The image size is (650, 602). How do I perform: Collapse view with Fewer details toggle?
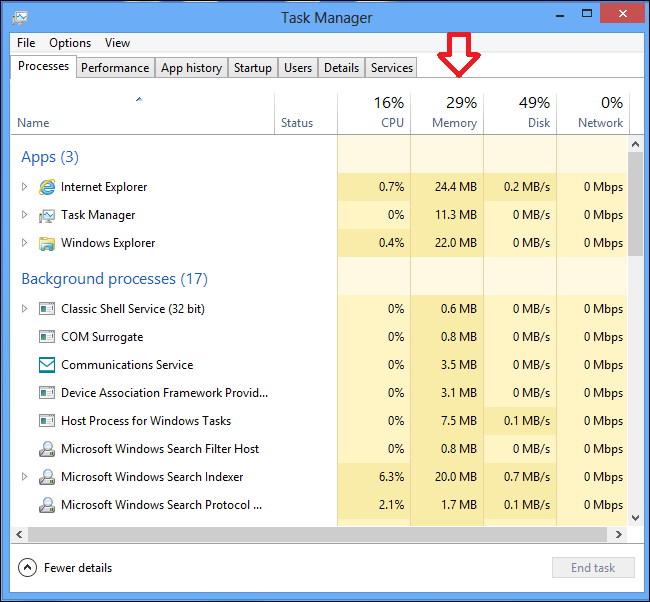click(27, 568)
